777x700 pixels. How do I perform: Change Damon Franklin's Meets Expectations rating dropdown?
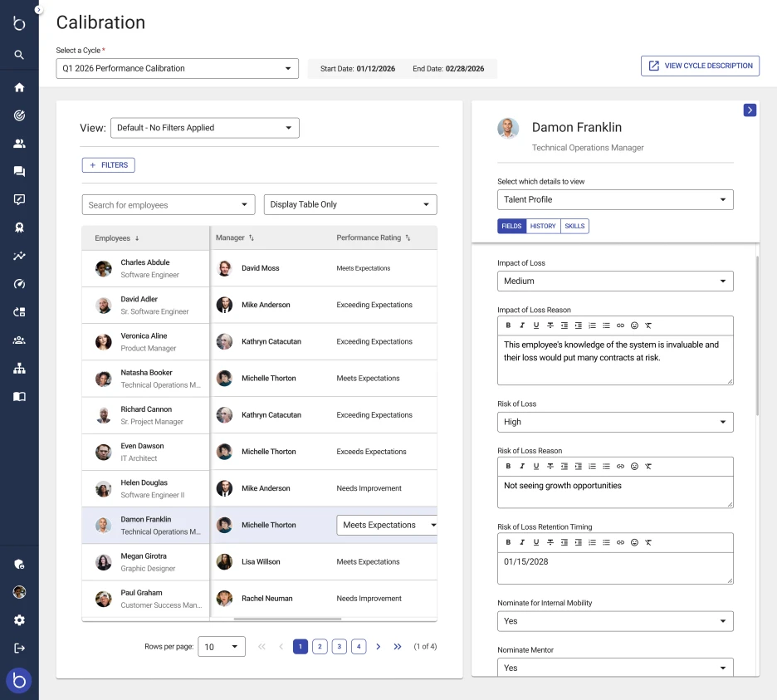click(x=386, y=524)
